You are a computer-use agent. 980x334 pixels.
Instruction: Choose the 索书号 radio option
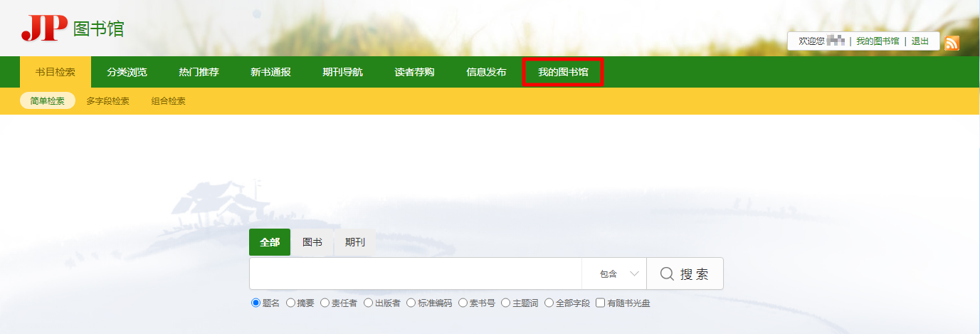463,303
